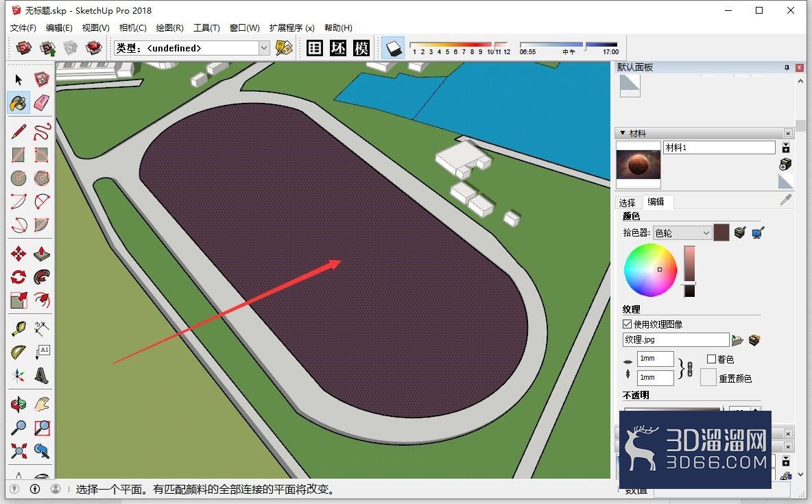812x504 pixels.
Task: Click the pin icon on 默认面板
Action: click(x=787, y=68)
